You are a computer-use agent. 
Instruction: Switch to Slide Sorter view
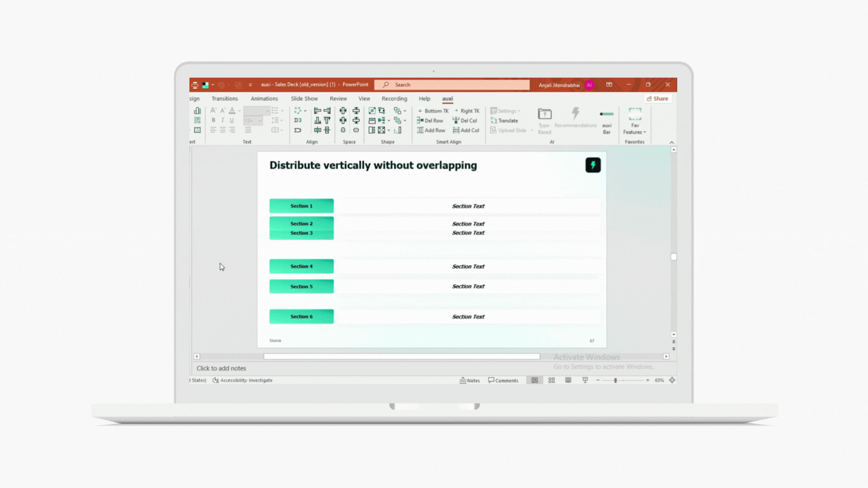point(552,380)
